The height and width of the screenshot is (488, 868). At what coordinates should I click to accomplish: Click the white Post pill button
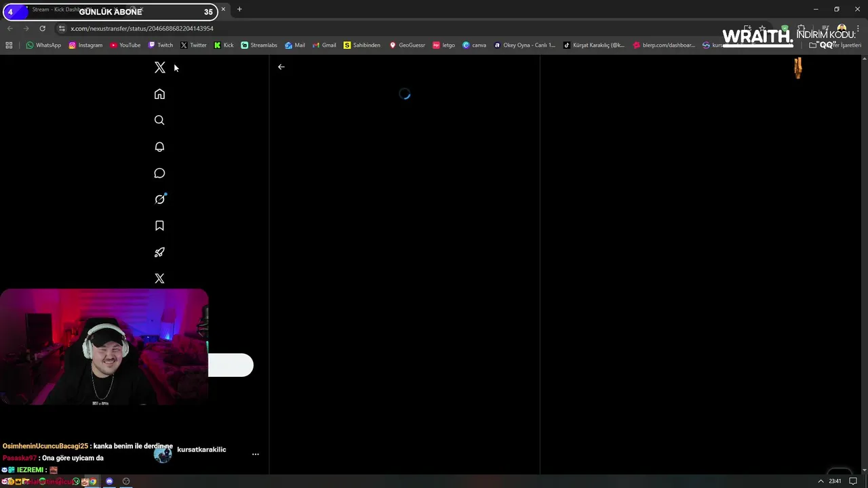pyautogui.click(x=231, y=365)
